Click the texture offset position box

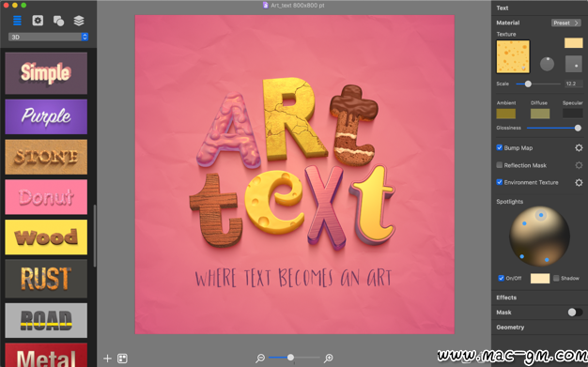tap(573, 64)
